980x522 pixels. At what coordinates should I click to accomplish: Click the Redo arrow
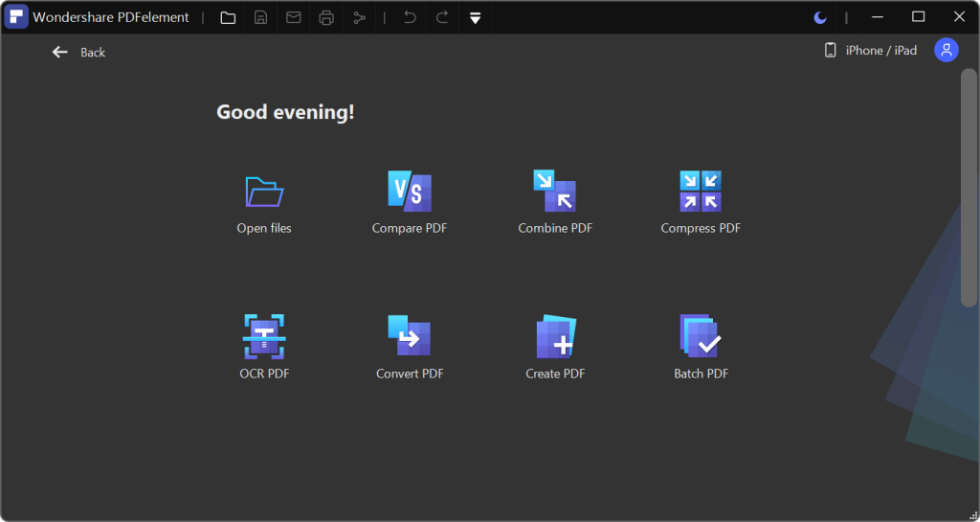pyautogui.click(x=442, y=17)
